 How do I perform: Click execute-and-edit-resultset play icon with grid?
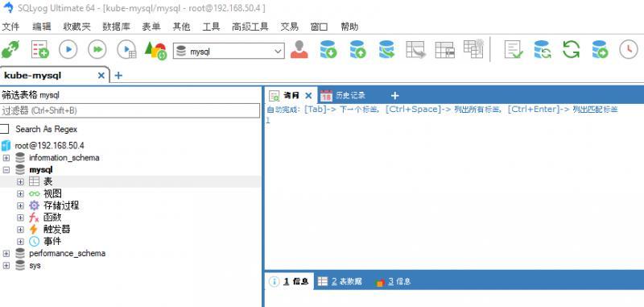pyautogui.click(x=126, y=50)
